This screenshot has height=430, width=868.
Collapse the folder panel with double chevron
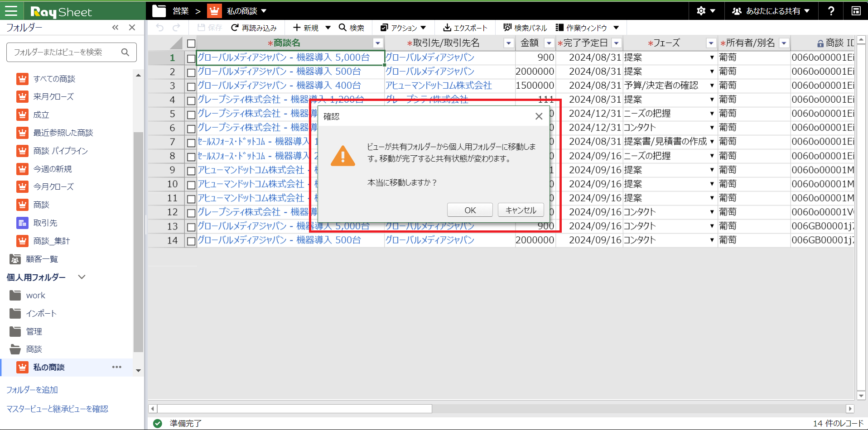115,28
